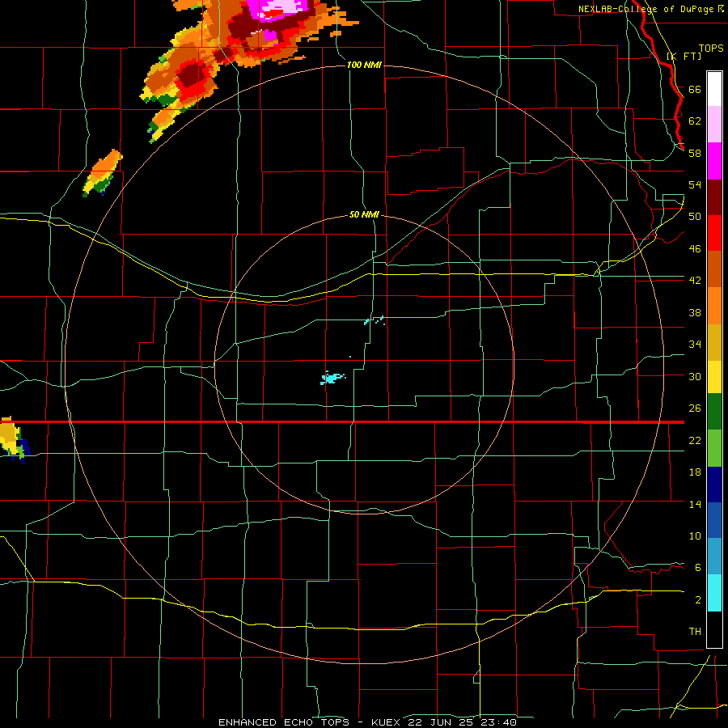Click the "100 NMI" range ring label

click(364, 65)
